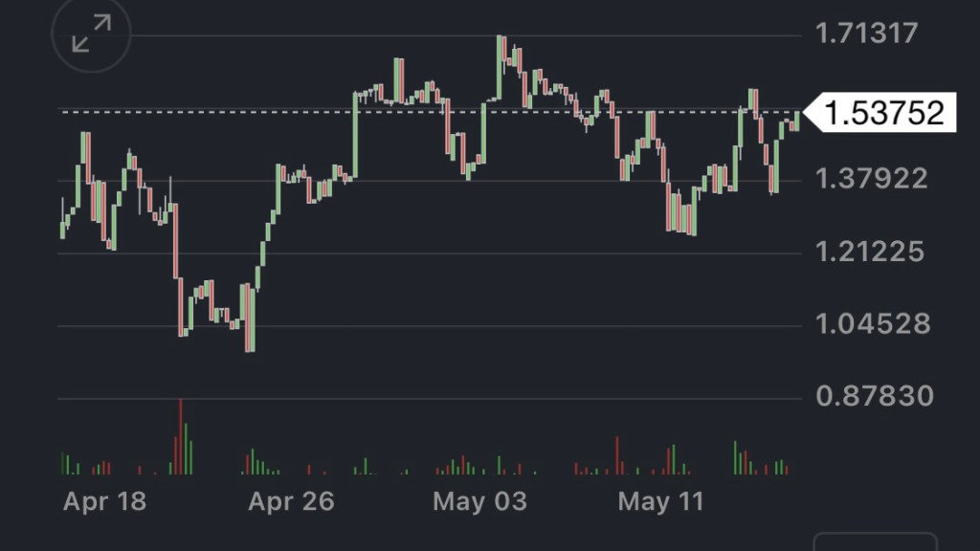Click the 1.71317 price axis label
The width and height of the screenshot is (980, 551).
[x=866, y=34]
